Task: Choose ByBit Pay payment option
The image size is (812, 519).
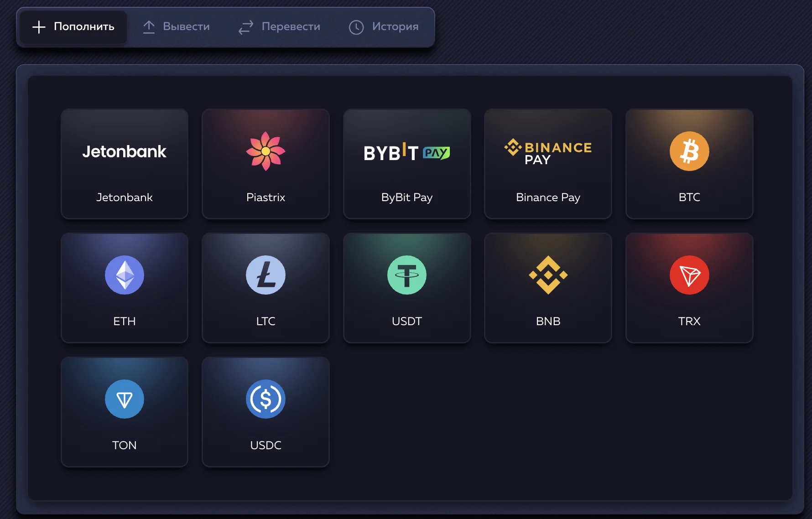Action: [x=407, y=164]
